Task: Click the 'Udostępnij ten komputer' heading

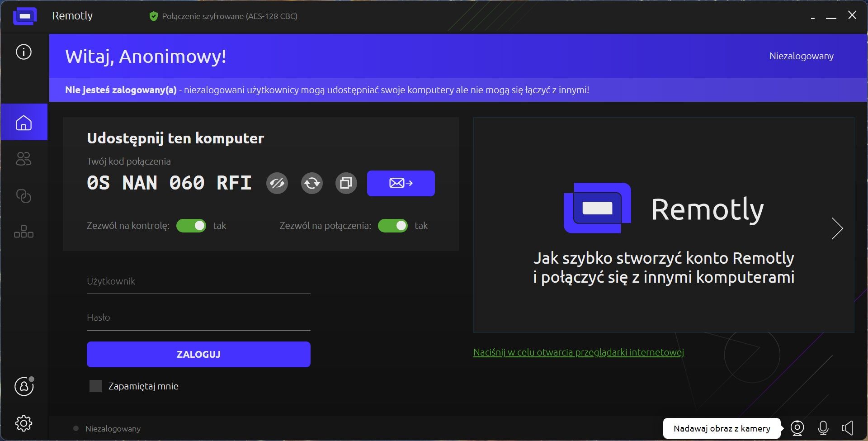Action: tap(175, 138)
